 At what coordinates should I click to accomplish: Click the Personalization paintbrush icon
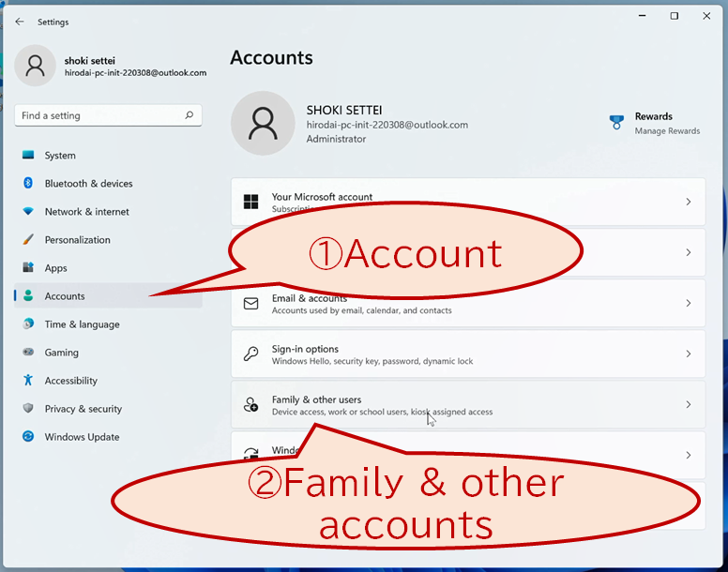point(28,239)
